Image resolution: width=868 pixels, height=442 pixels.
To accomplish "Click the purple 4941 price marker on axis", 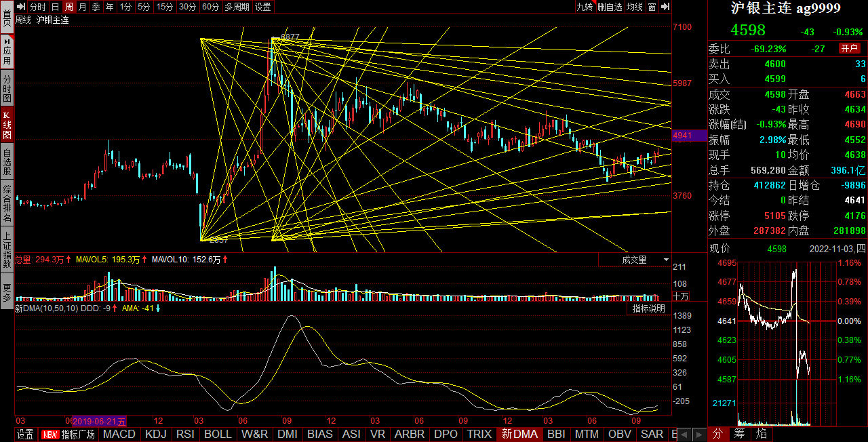I will tap(690, 136).
